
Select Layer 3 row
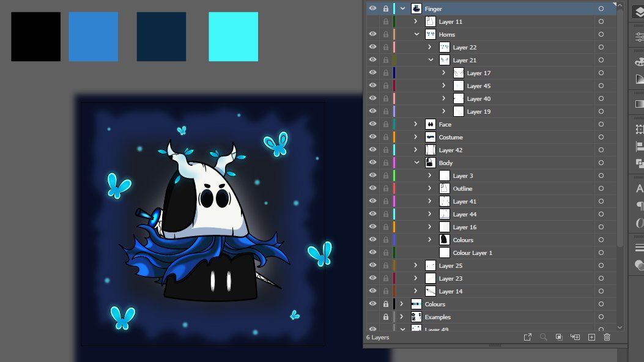click(x=491, y=175)
